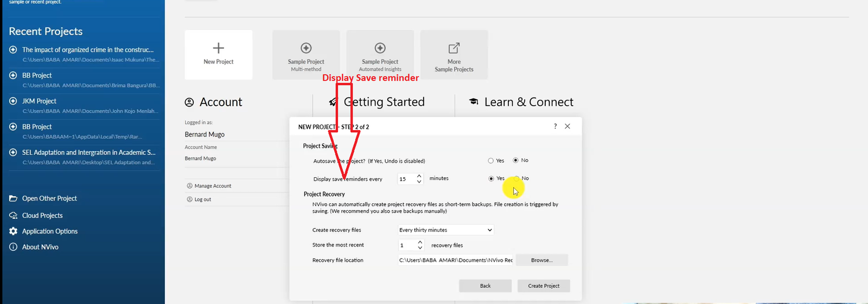Select Yes for Display save reminders
The image size is (868, 304).
[x=491, y=178]
